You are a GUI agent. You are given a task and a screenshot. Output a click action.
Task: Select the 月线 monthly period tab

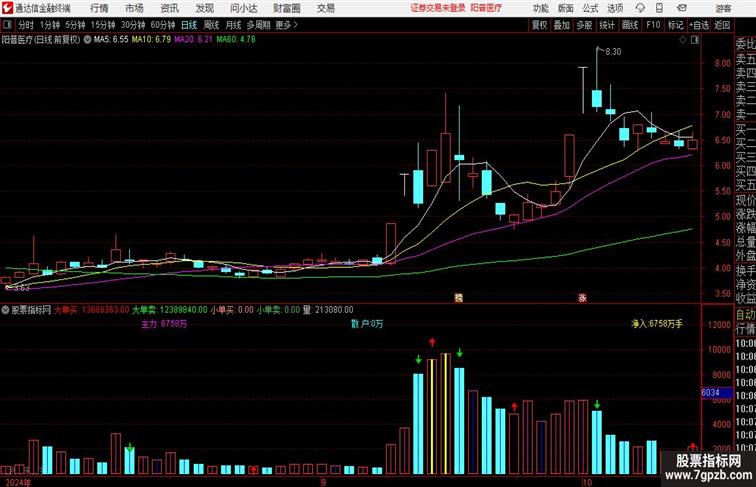click(x=233, y=25)
